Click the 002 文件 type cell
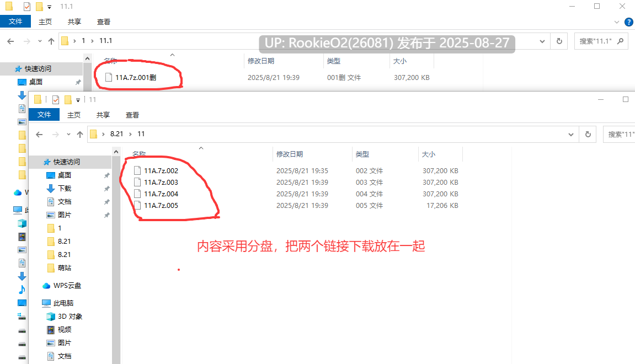This screenshot has width=635, height=364. tap(369, 171)
